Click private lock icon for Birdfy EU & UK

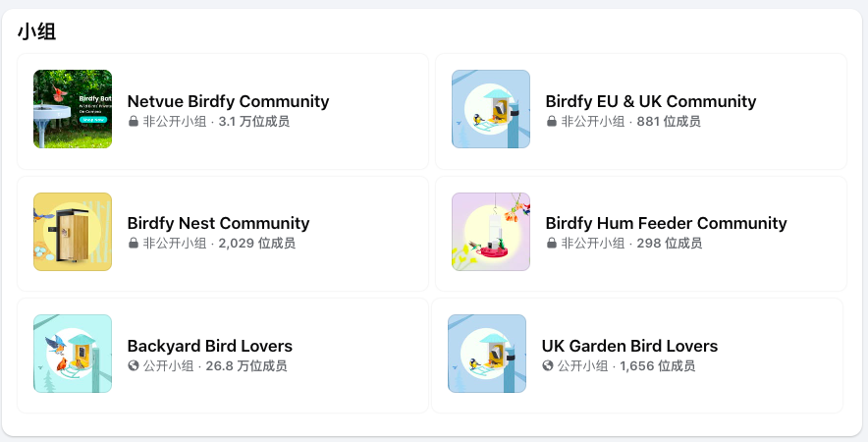point(552,122)
